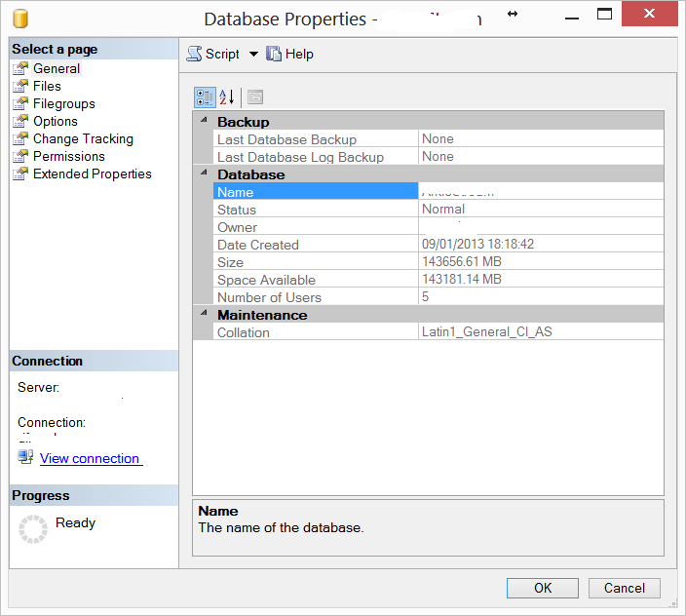The image size is (686, 616).
Task: Click the Help book icon
Action: pyautogui.click(x=274, y=54)
